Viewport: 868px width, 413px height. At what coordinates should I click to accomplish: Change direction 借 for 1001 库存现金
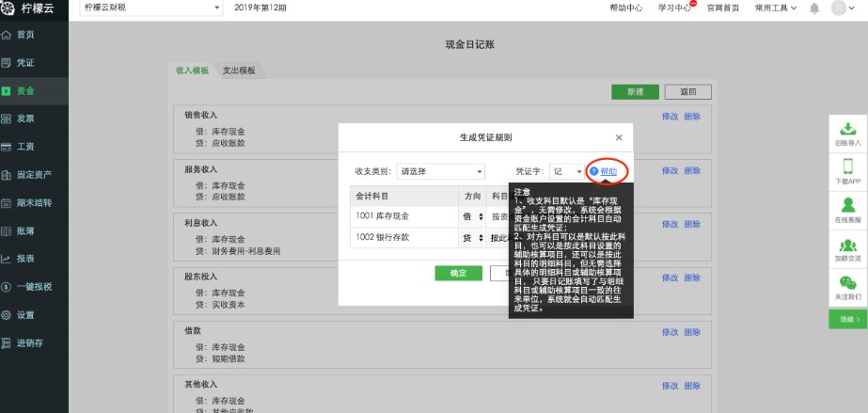click(x=473, y=216)
